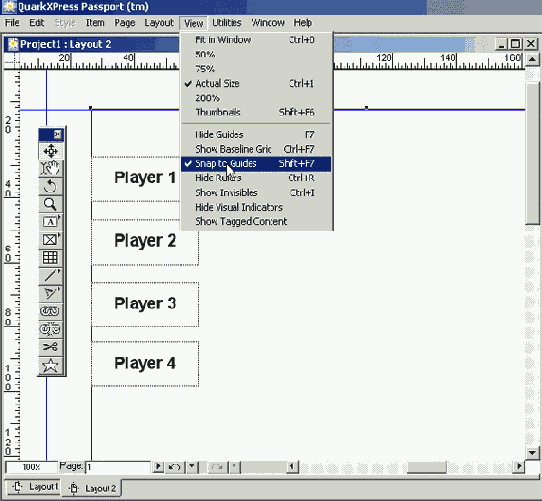This screenshot has height=501, width=542.
Task: Set view to 75%
Action: point(256,69)
